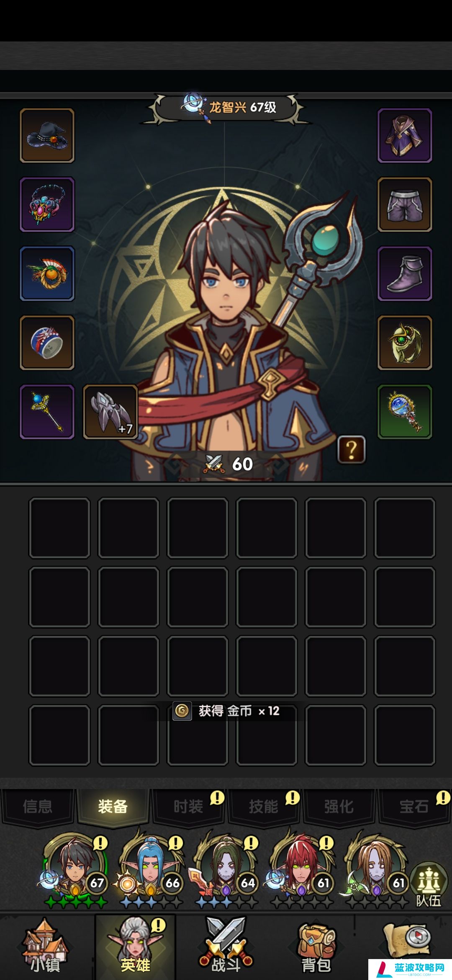Switch to the 宝石 gems tab
Viewport: 452px width, 980px height.
414,806
